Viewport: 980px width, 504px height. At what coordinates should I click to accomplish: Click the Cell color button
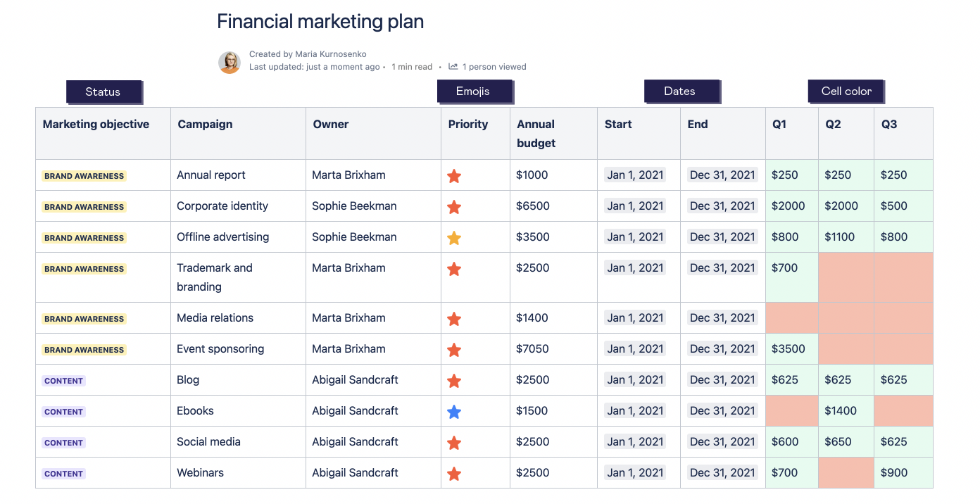pyautogui.click(x=846, y=91)
